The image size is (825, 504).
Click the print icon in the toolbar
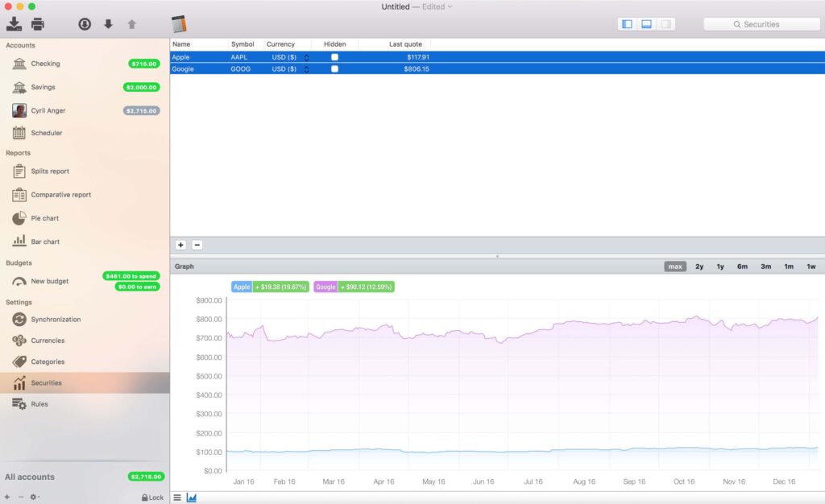(x=37, y=24)
